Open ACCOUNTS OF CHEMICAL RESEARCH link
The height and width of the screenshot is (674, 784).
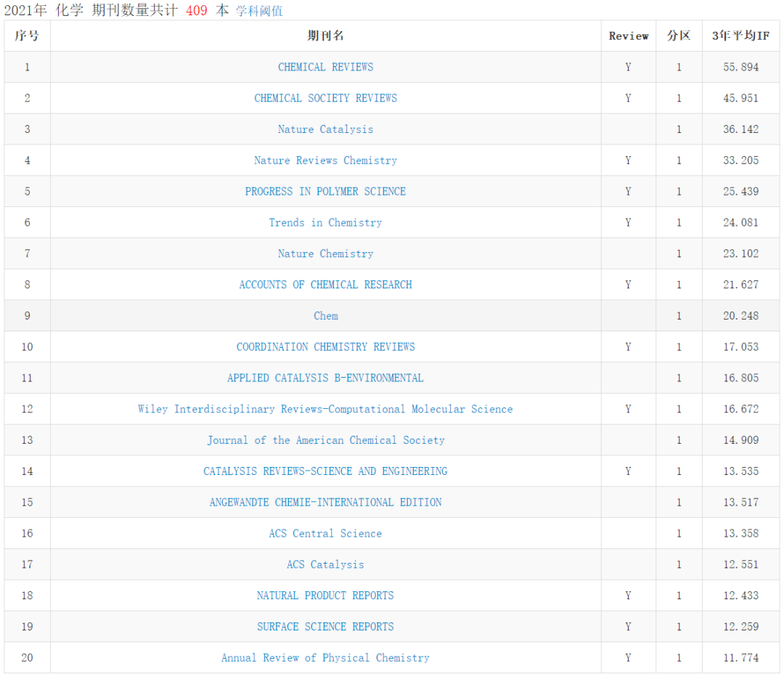(325, 285)
